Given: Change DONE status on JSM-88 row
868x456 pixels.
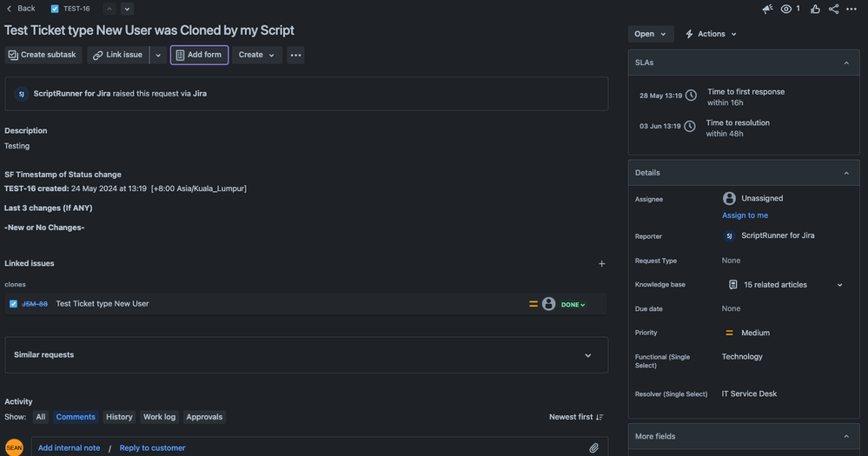Looking at the screenshot, I should 573,304.
